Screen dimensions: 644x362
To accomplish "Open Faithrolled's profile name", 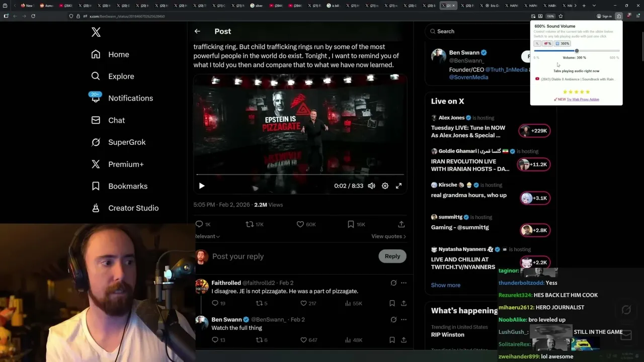I will pos(226,283).
